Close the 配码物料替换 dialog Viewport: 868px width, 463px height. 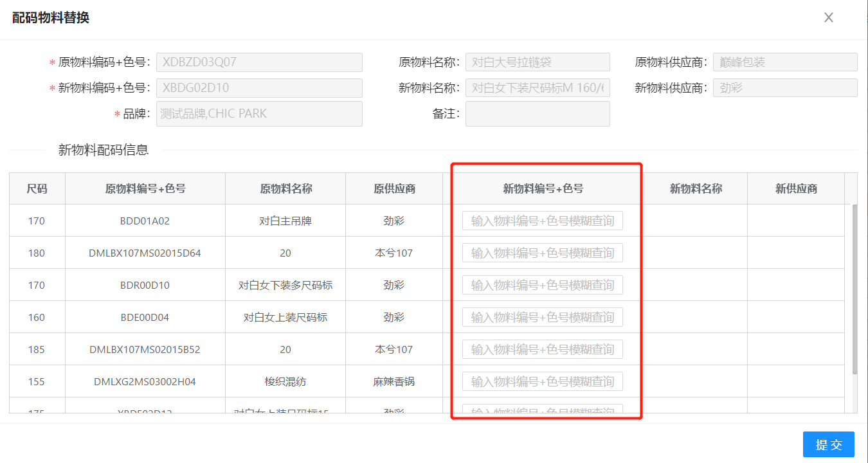click(x=829, y=18)
